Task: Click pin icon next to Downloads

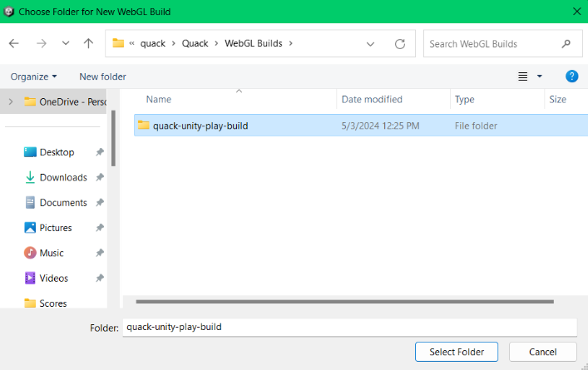Action: pyautogui.click(x=99, y=177)
